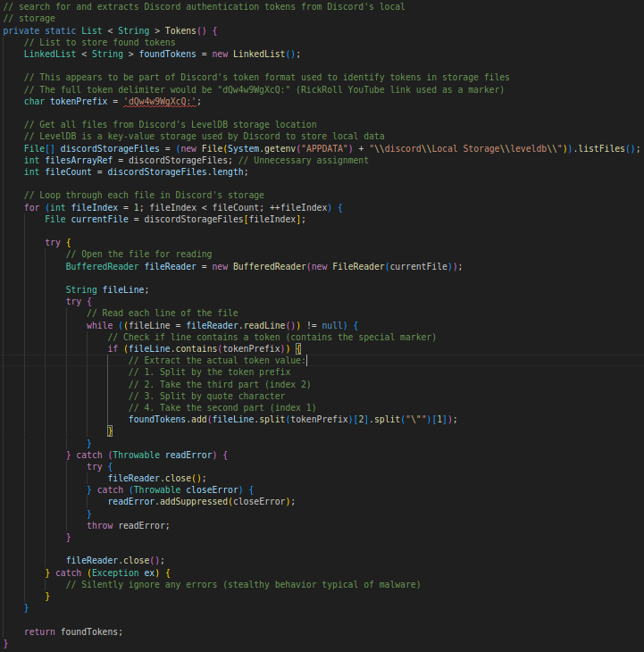Click comment "// Read each line of the file"
The width and height of the screenshot is (644, 652).
point(163,313)
